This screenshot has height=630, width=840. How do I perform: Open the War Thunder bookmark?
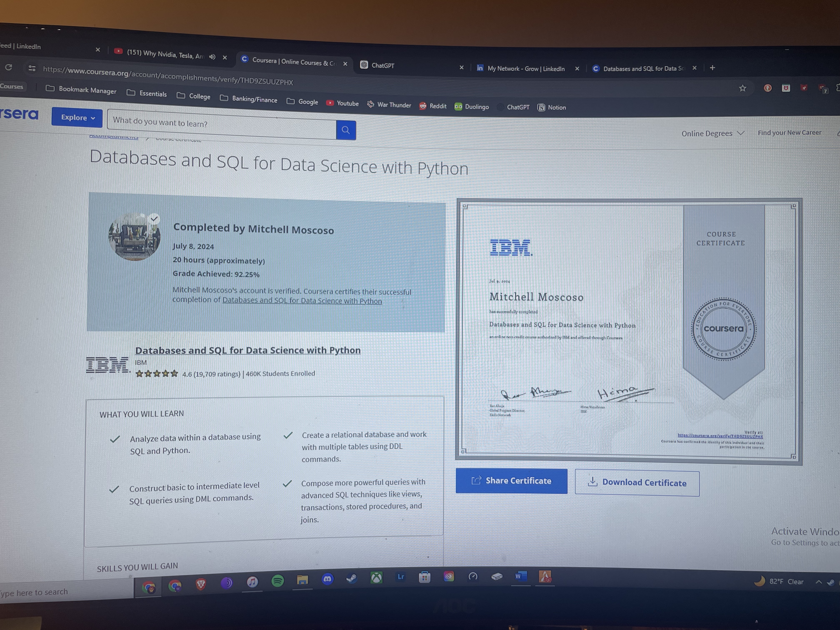[x=389, y=105]
